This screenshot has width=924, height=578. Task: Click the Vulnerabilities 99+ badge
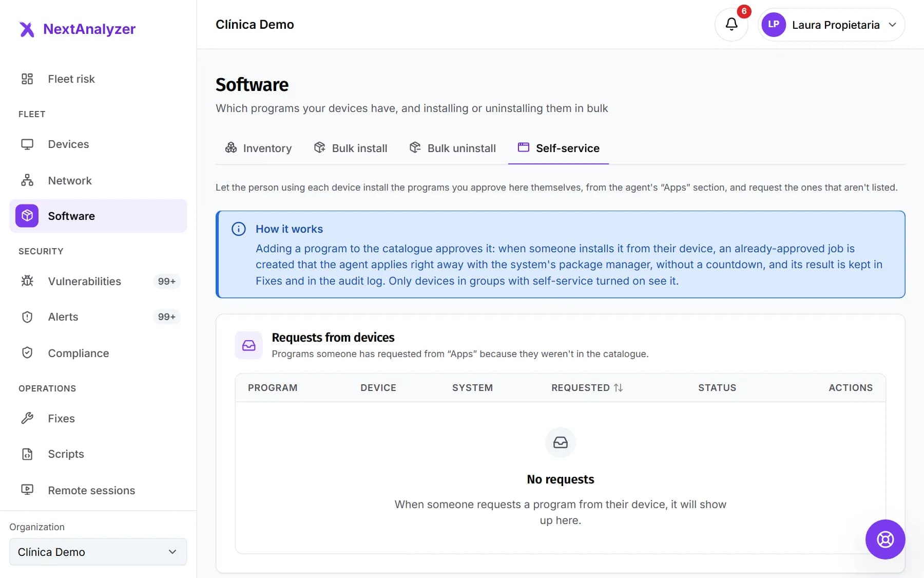click(167, 281)
